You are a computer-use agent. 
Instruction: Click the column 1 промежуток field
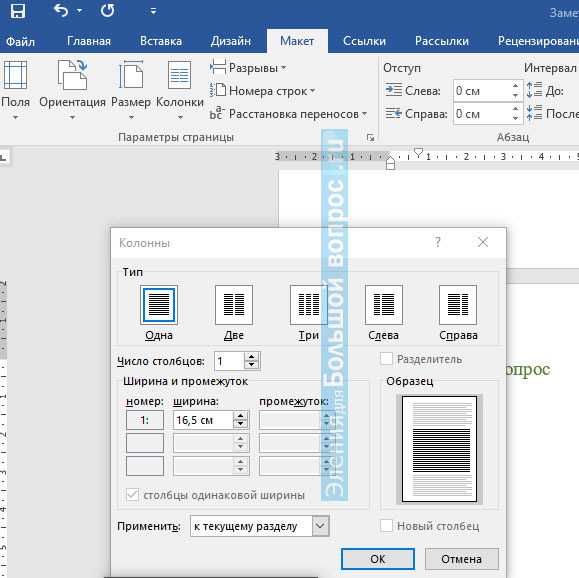291,420
